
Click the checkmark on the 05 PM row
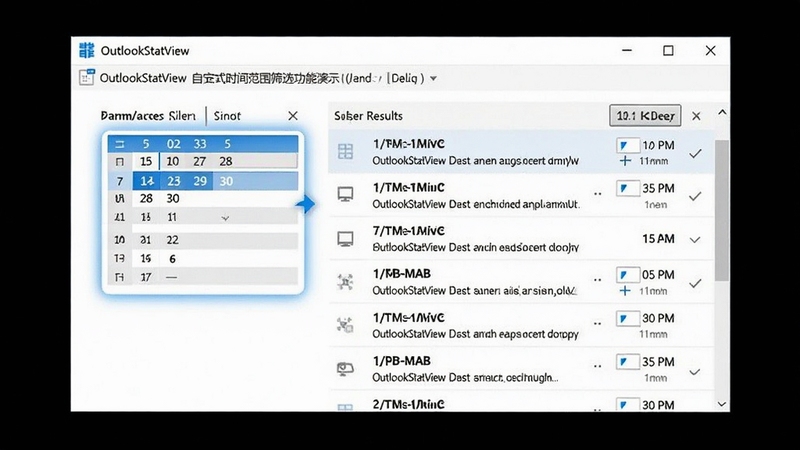coord(695,283)
